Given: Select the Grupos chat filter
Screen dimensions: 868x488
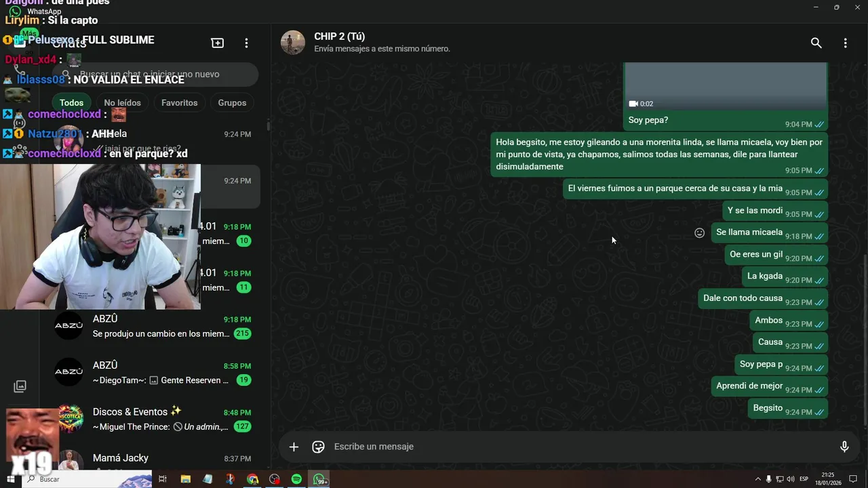Looking at the screenshot, I should 232,103.
